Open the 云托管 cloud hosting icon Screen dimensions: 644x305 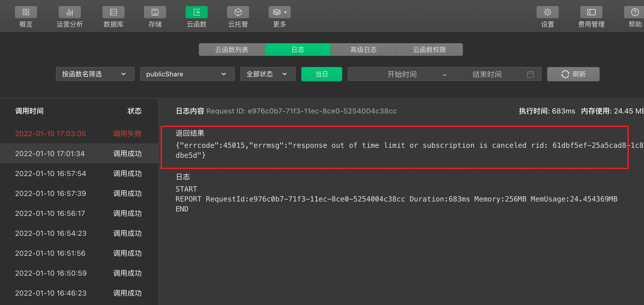point(238,12)
